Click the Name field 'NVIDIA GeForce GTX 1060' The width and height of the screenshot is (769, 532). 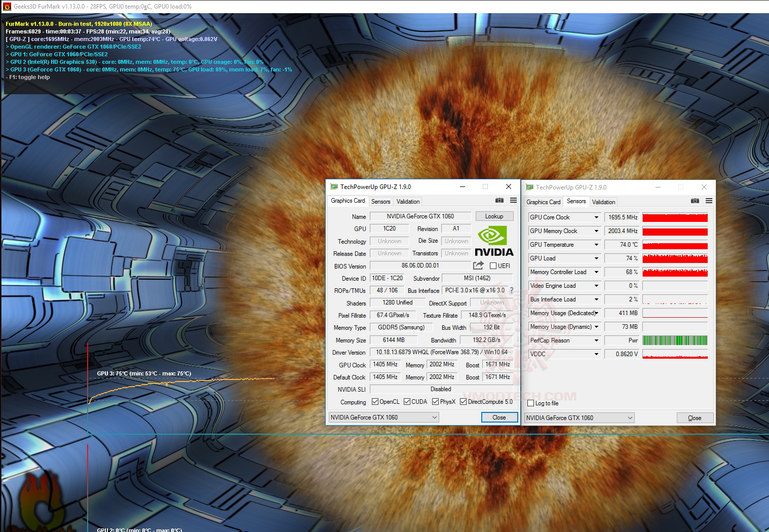pos(420,216)
